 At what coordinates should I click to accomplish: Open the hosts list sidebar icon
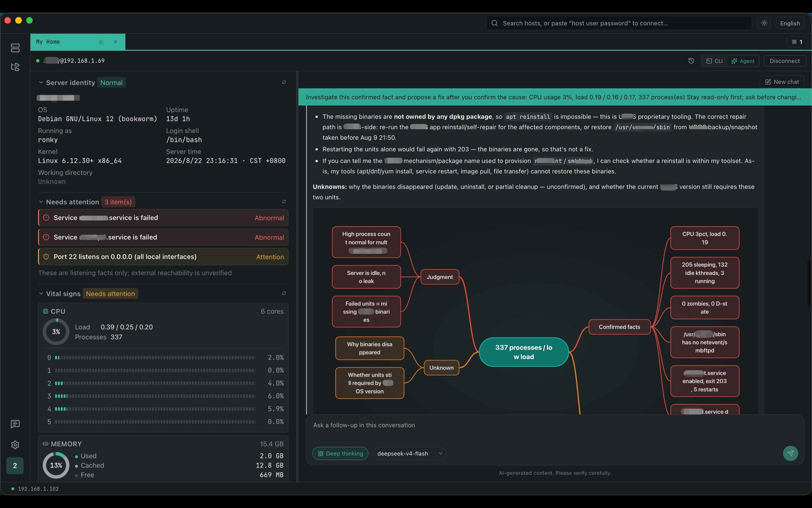tap(15, 48)
